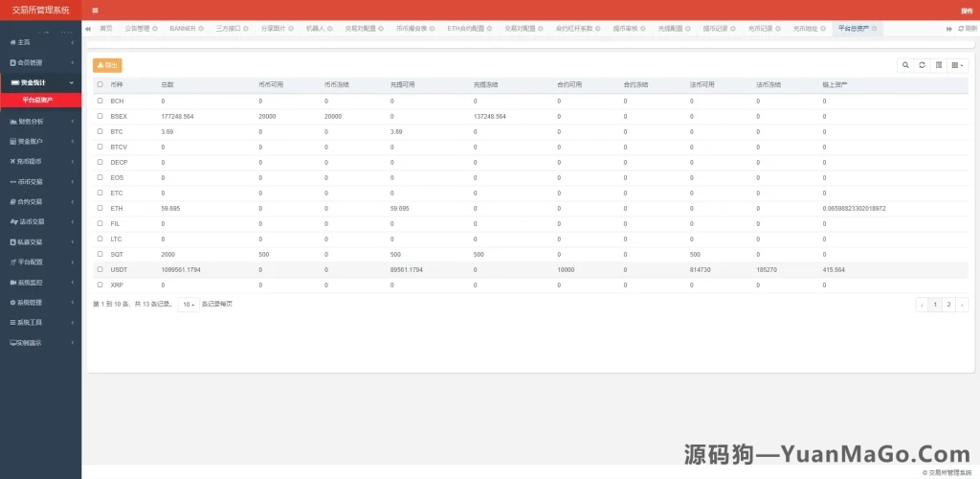Toggle the hamburger sidebar menu icon
980x479 pixels.
point(95,11)
